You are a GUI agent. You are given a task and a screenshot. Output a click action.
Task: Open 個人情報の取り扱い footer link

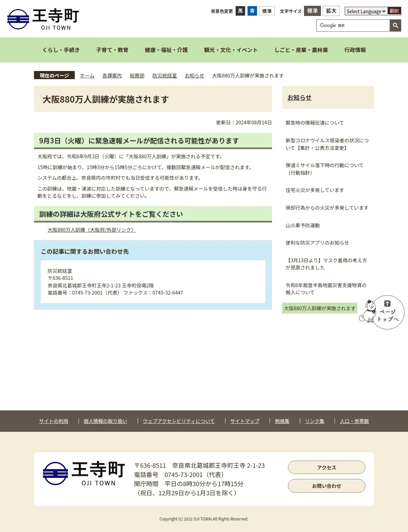[x=105, y=421]
